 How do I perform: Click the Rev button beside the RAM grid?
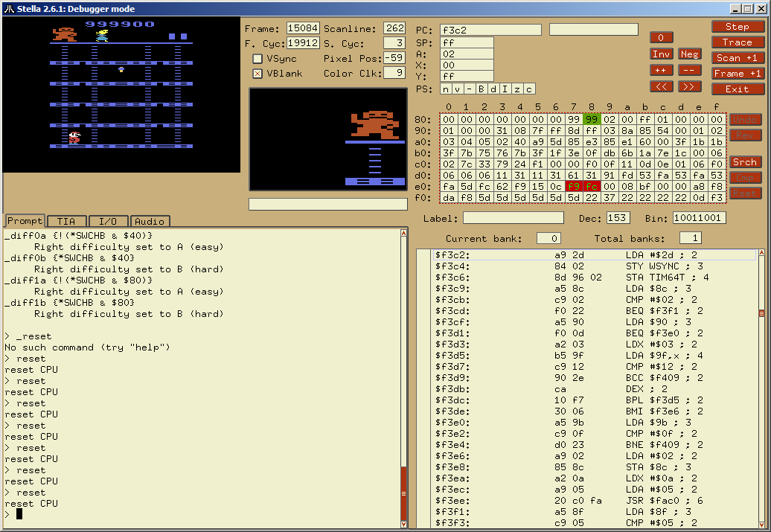745,135
